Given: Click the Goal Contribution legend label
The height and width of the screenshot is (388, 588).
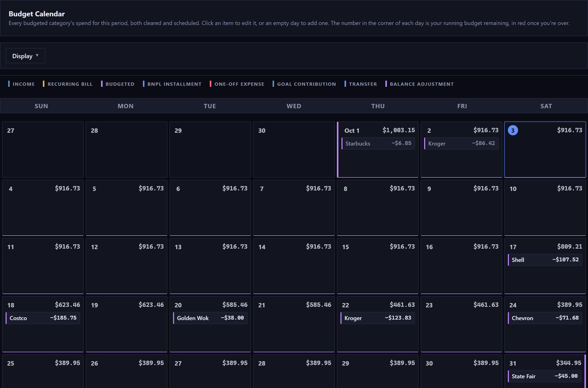Looking at the screenshot, I should tap(306, 84).
